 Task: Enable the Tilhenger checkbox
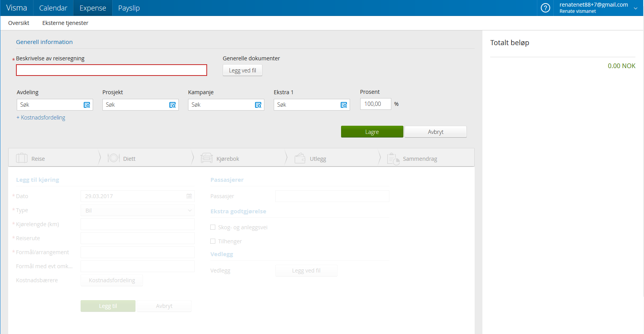tap(213, 241)
